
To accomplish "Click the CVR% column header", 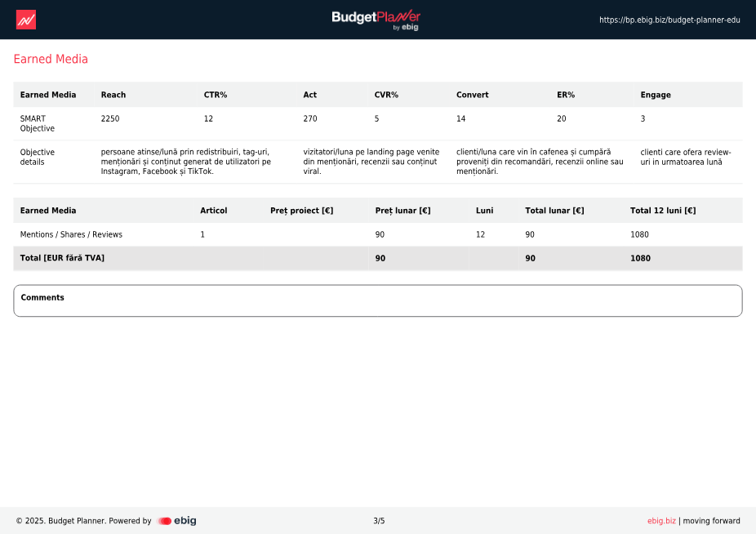I will click(x=386, y=95).
